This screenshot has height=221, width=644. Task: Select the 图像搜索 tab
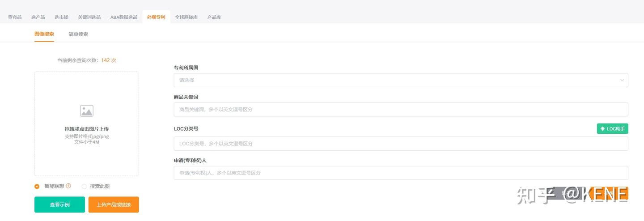point(44,34)
